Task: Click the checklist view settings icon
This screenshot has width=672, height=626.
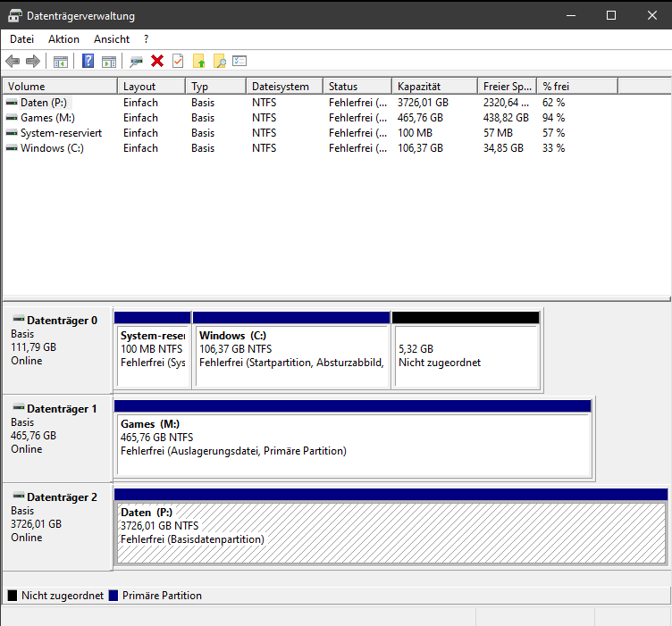Action: [x=239, y=61]
